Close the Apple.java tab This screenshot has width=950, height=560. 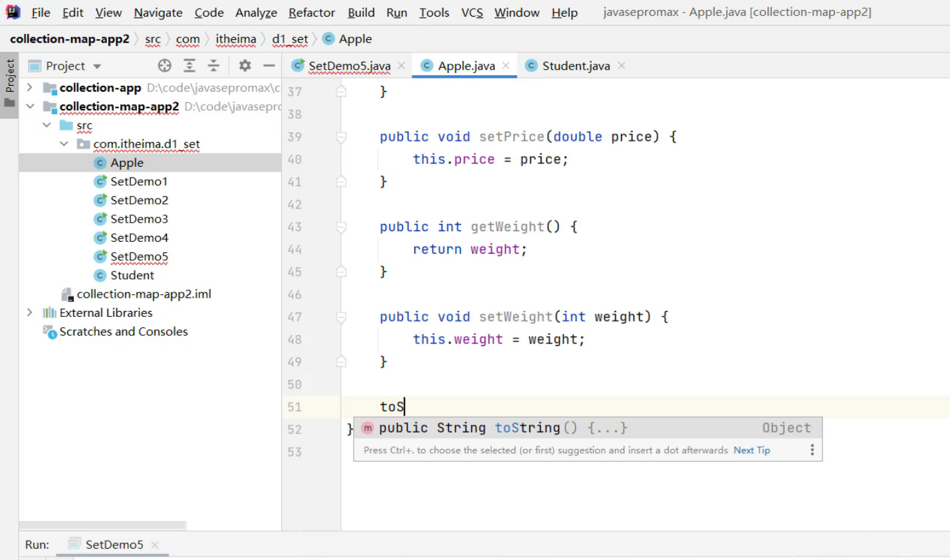(506, 65)
